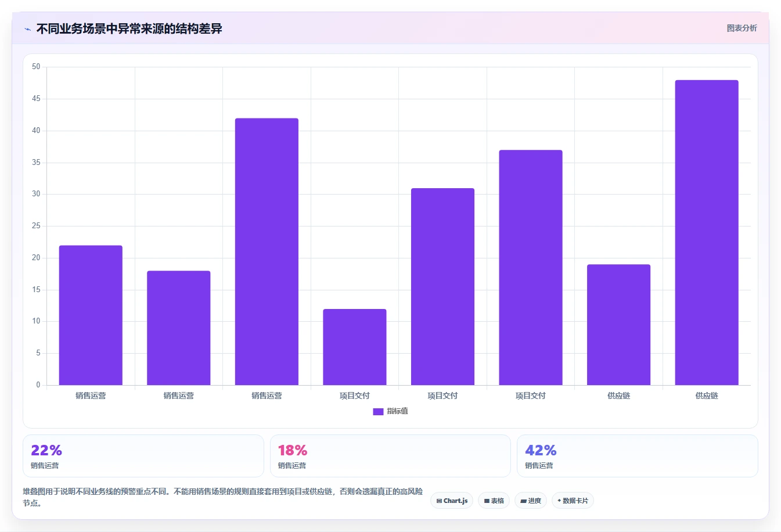Click the y-axis tick label 50
The image size is (781, 532).
[36, 67]
